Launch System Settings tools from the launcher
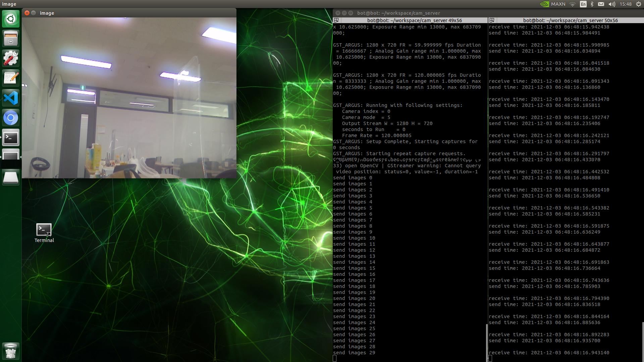Image resolution: width=644 pixels, height=362 pixels. tap(11, 58)
